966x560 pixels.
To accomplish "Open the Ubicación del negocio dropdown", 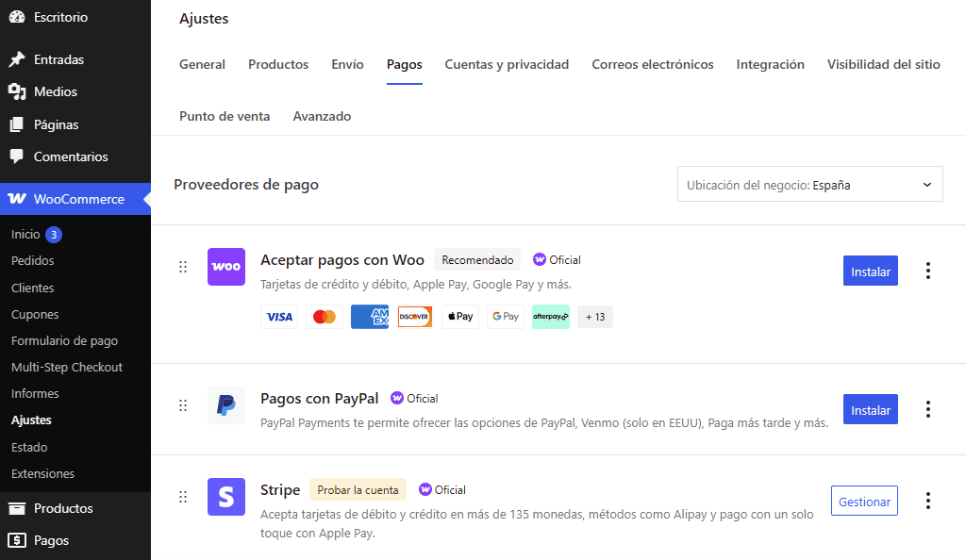I will [810, 184].
